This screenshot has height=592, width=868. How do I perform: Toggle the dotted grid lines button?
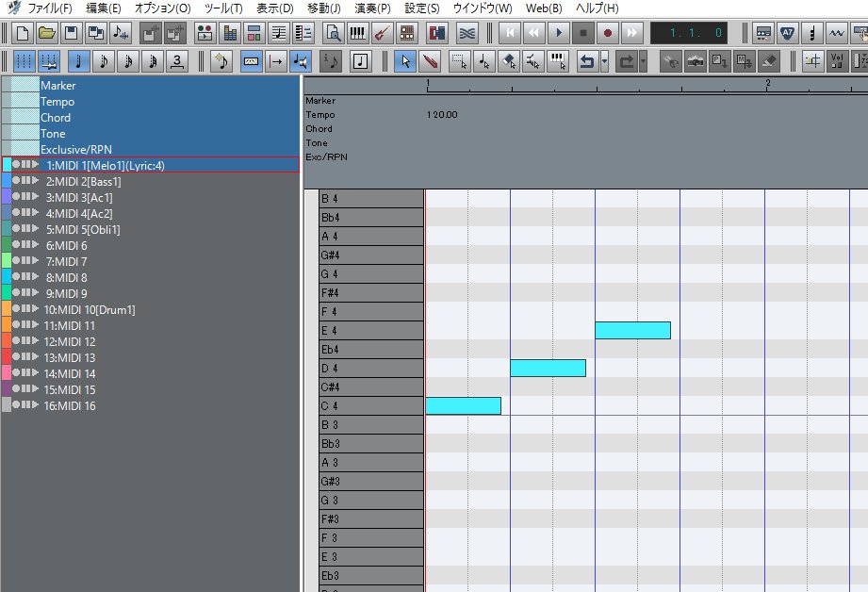pyautogui.click(x=24, y=61)
